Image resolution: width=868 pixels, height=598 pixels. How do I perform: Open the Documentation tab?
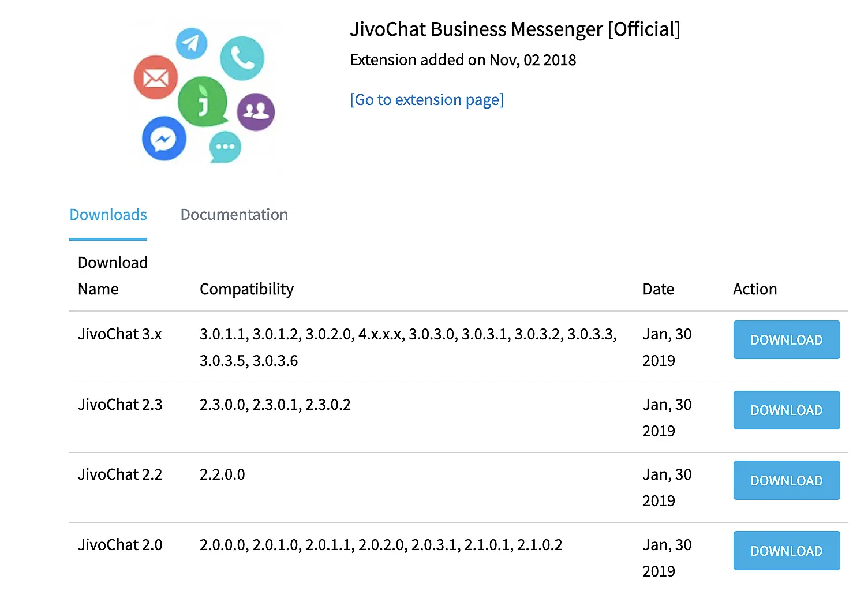[x=234, y=215]
